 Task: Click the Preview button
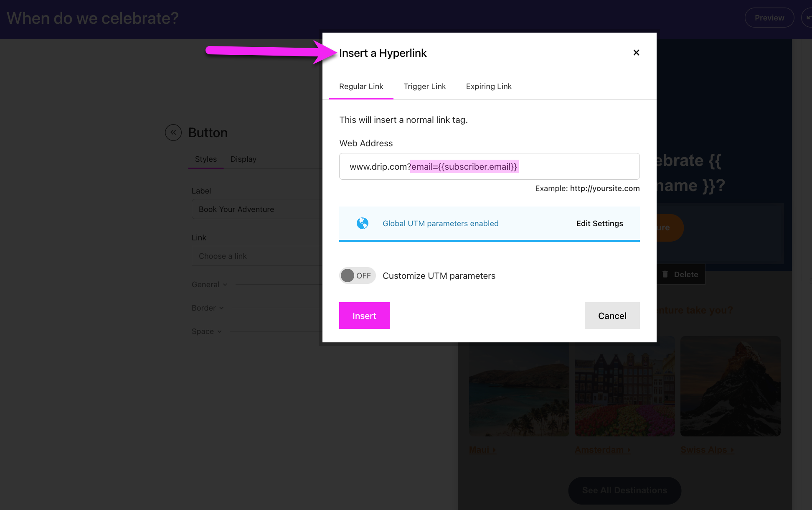pyautogui.click(x=769, y=18)
